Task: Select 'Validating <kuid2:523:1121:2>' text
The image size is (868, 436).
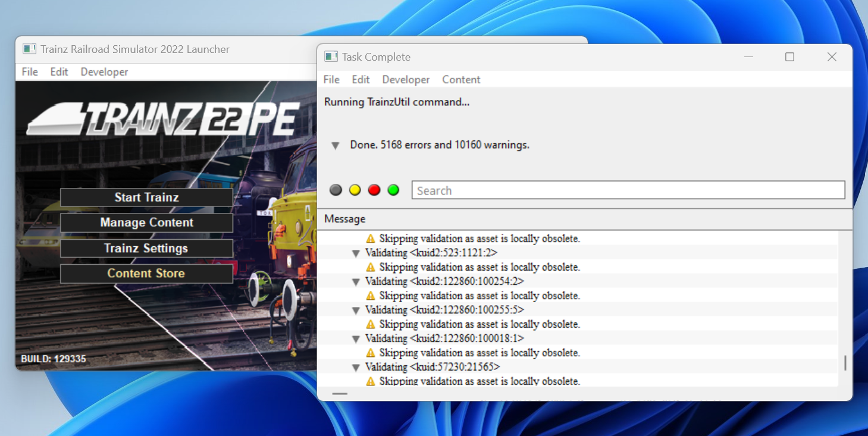Action: point(431,253)
